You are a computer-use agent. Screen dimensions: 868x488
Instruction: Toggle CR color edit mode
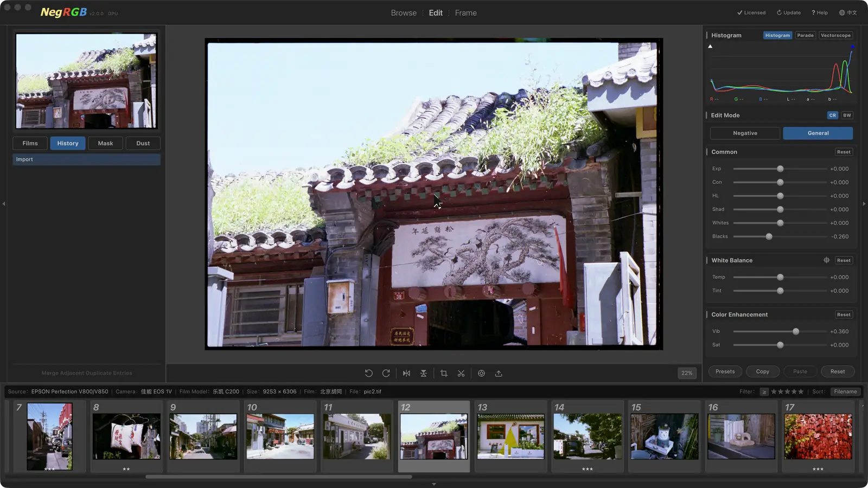click(832, 115)
